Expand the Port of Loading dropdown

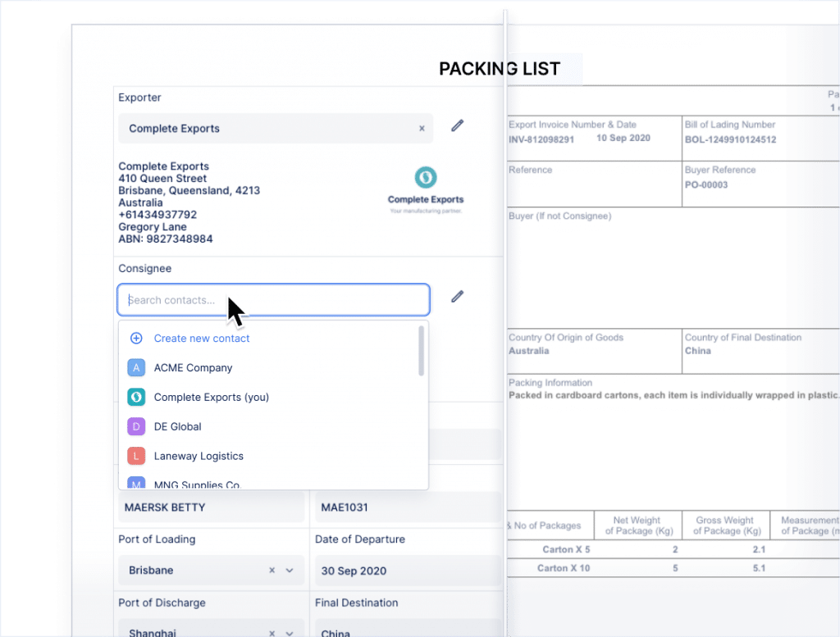[x=290, y=571]
